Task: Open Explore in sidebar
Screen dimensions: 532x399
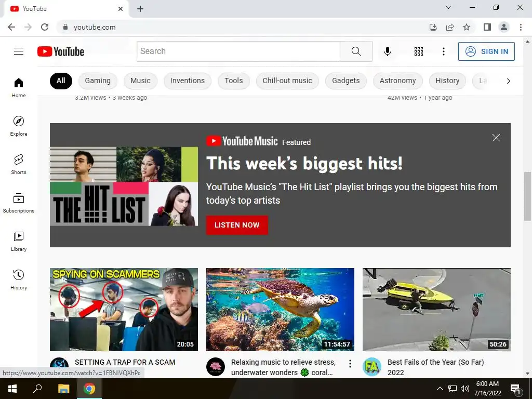Action: click(x=19, y=126)
